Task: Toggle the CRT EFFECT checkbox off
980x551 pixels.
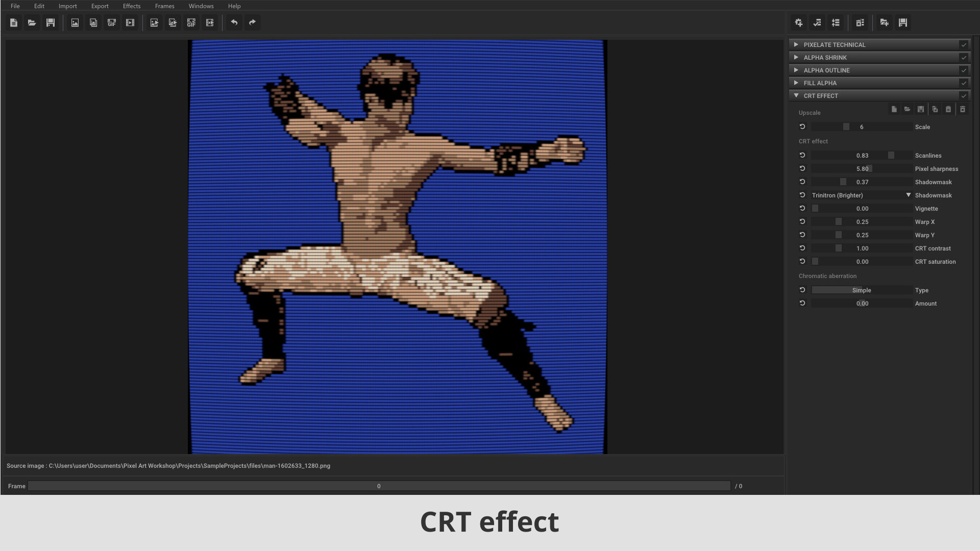Action: [x=964, y=95]
